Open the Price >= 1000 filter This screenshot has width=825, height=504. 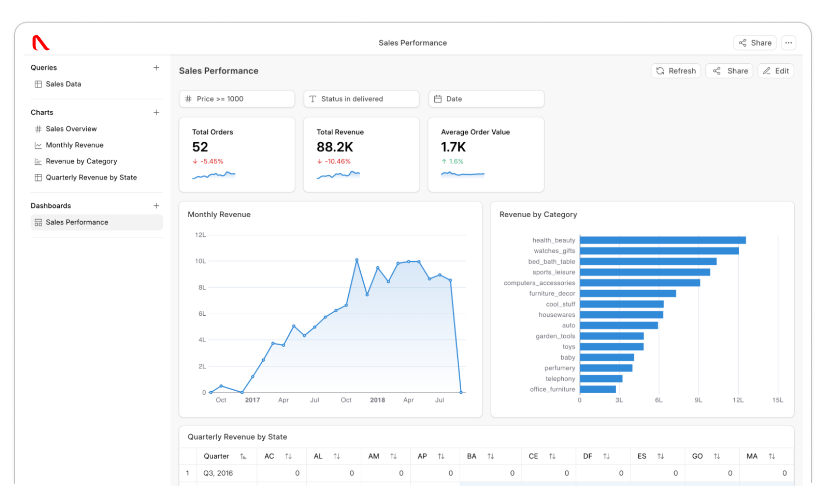pos(237,99)
